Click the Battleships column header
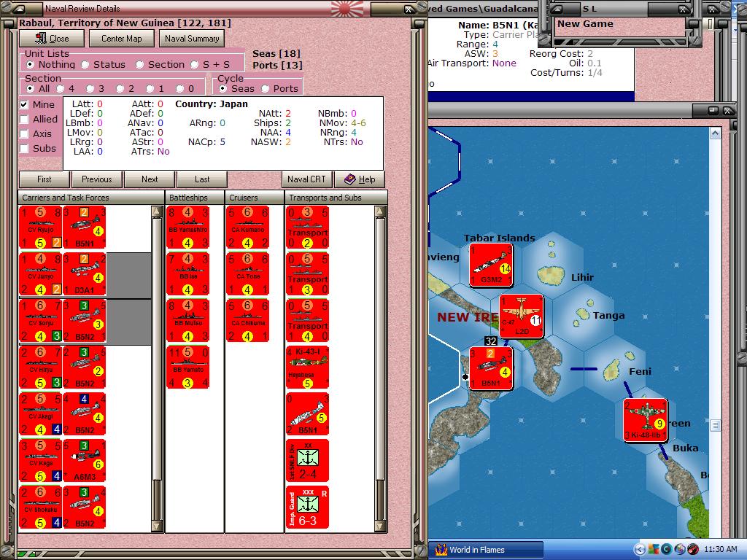Screen dimensions: 747x560 coord(194,197)
